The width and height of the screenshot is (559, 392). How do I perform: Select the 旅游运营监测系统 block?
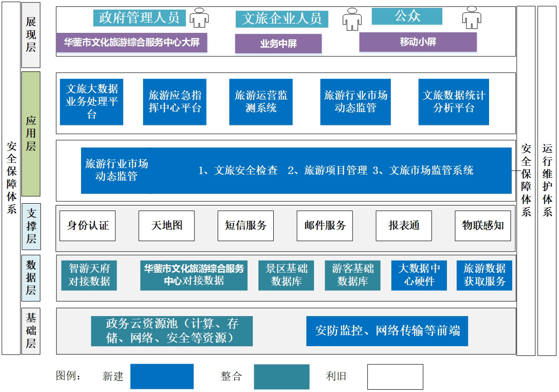(x=262, y=101)
